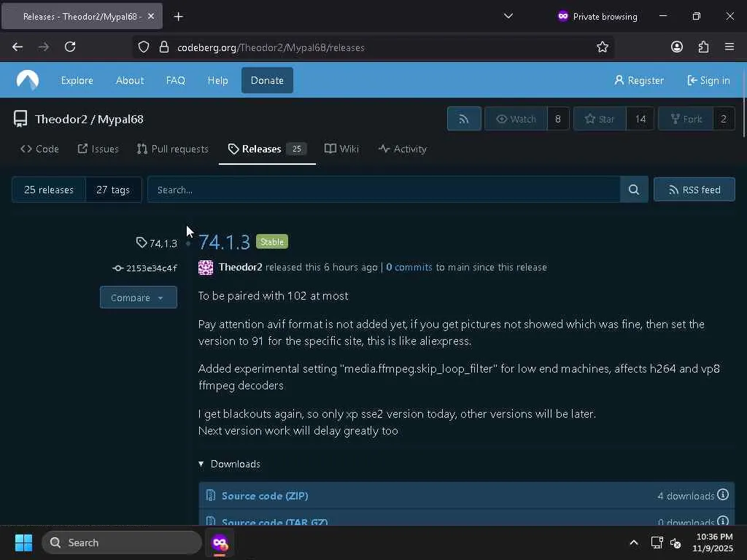The height and width of the screenshot is (560, 747).
Task: Open the 74.1.3 tag link
Action: (x=157, y=244)
